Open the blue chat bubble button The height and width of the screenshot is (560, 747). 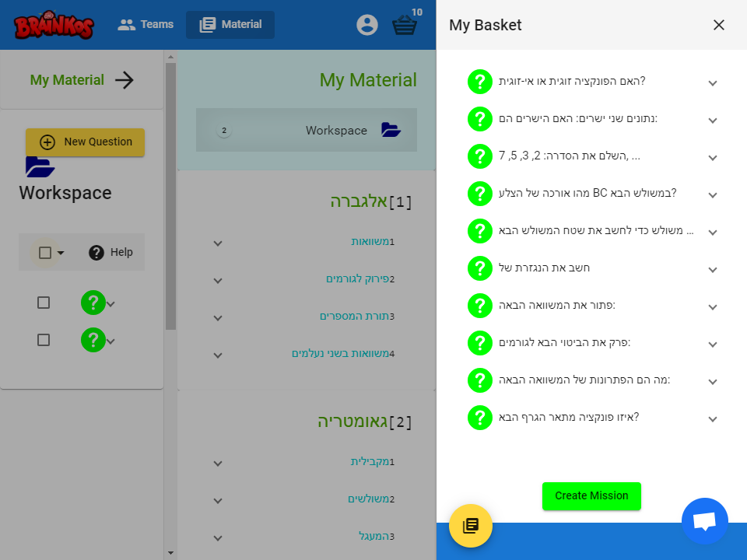705,521
